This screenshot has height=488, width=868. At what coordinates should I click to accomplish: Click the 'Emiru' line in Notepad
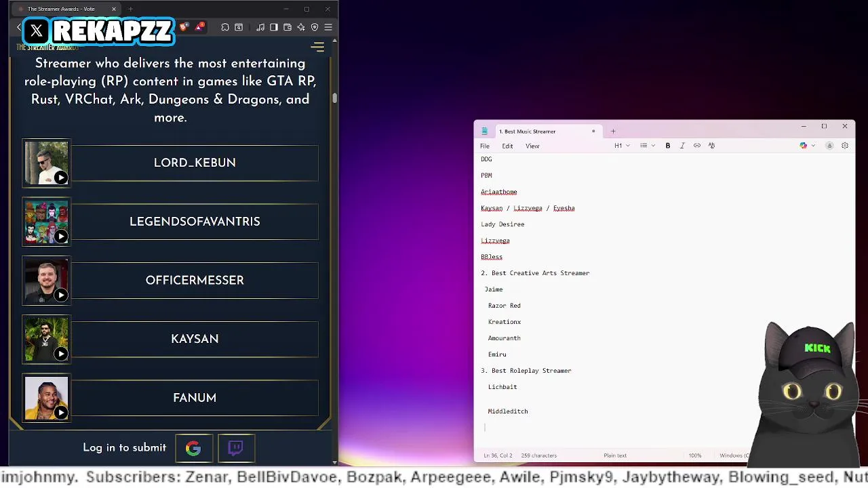(497, 354)
